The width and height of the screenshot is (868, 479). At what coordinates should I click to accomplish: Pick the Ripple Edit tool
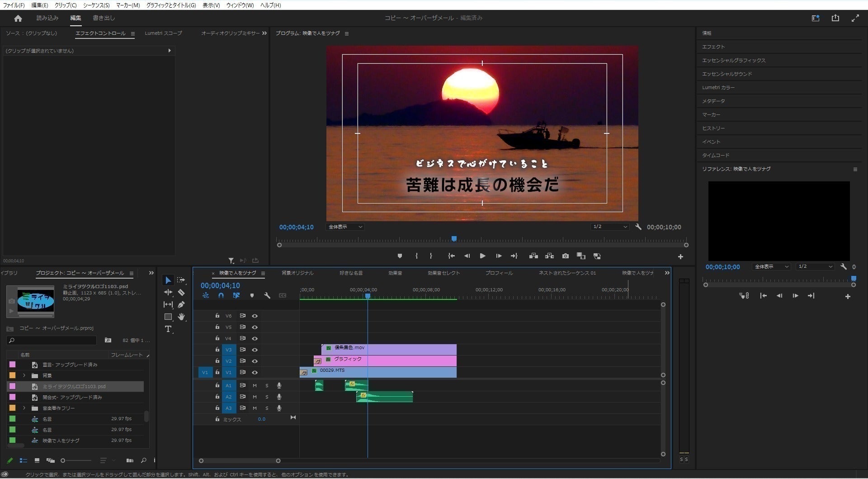[x=168, y=293]
